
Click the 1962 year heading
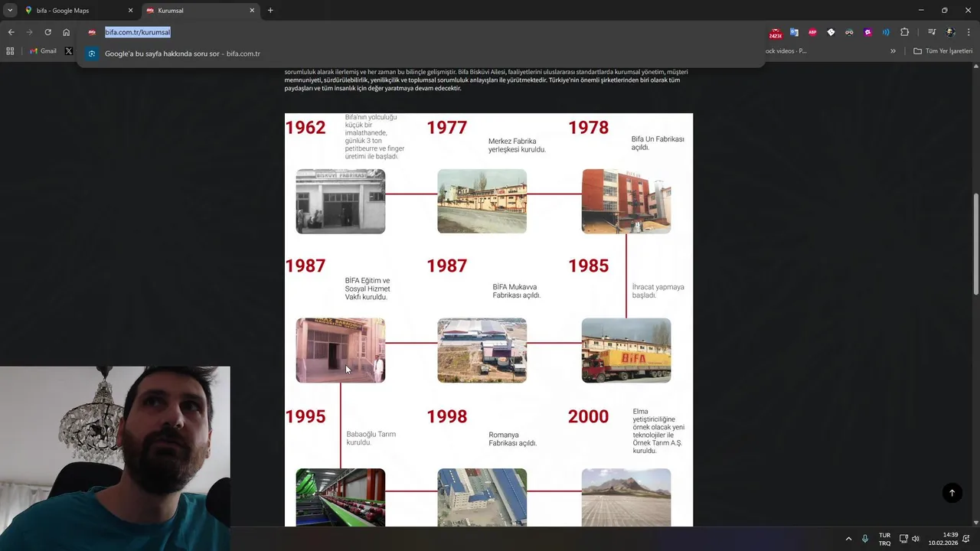[305, 128]
